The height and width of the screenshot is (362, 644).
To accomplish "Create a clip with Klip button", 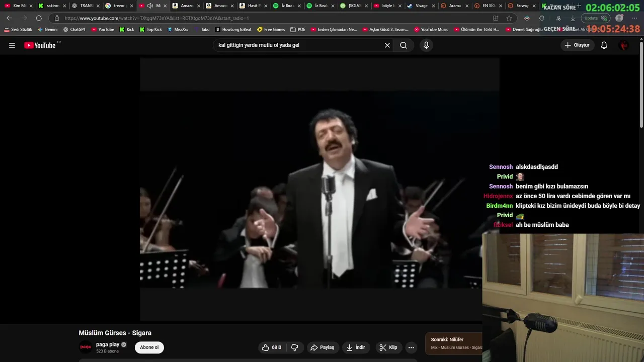I will (388, 347).
